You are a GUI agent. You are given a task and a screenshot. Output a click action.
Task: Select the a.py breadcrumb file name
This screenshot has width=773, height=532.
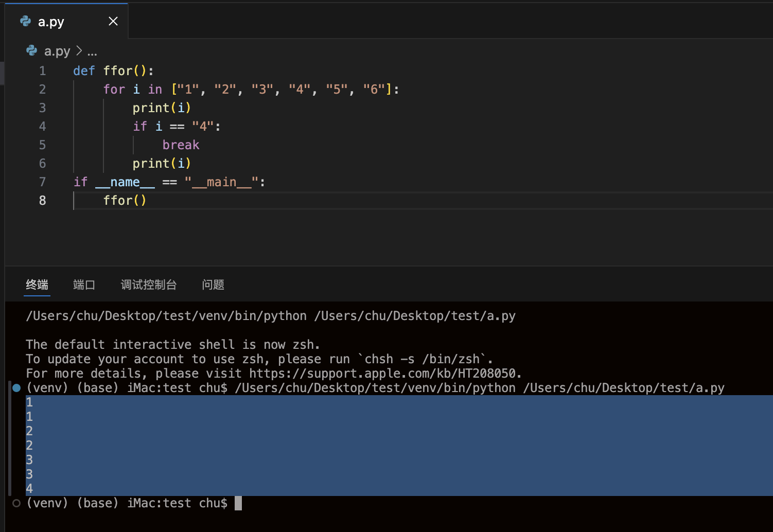tap(57, 51)
